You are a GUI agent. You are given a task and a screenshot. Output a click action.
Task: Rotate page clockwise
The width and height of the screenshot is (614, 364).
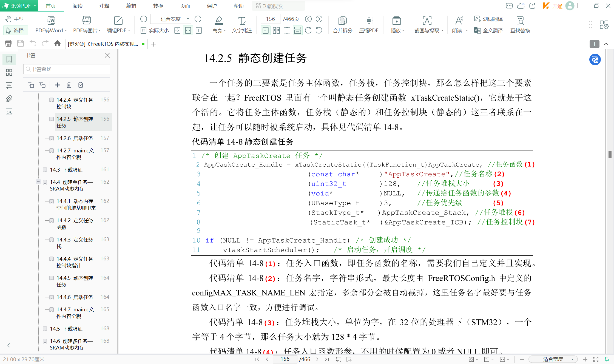[x=308, y=30]
